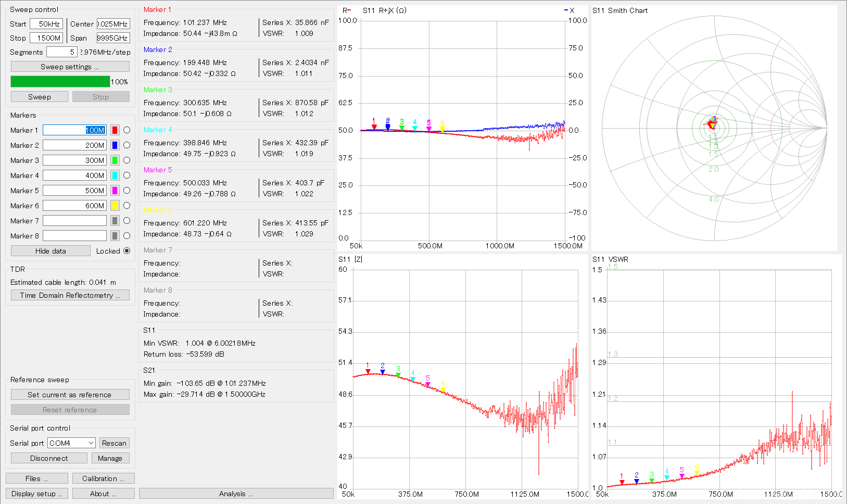The width and height of the screenshot is (847, 504).
Task: Click the green sweep progress bar
Action: click(60, 82)
